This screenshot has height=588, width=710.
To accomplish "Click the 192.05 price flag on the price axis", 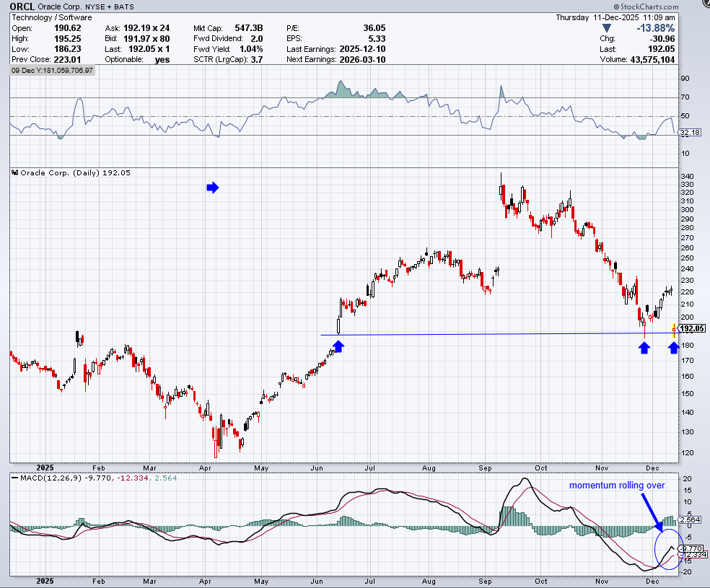I will pos(692,328).
